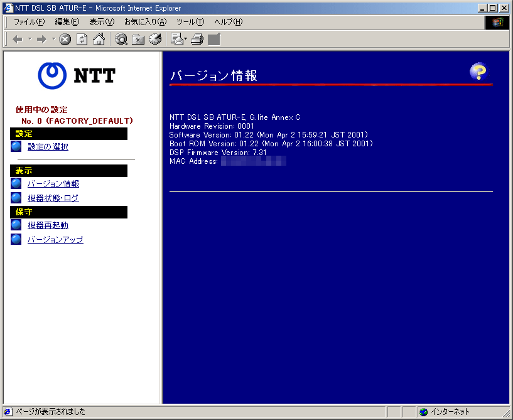
Task: Click the 'DSP Firmware Version: 7.31' text
Action: [218, 153]
